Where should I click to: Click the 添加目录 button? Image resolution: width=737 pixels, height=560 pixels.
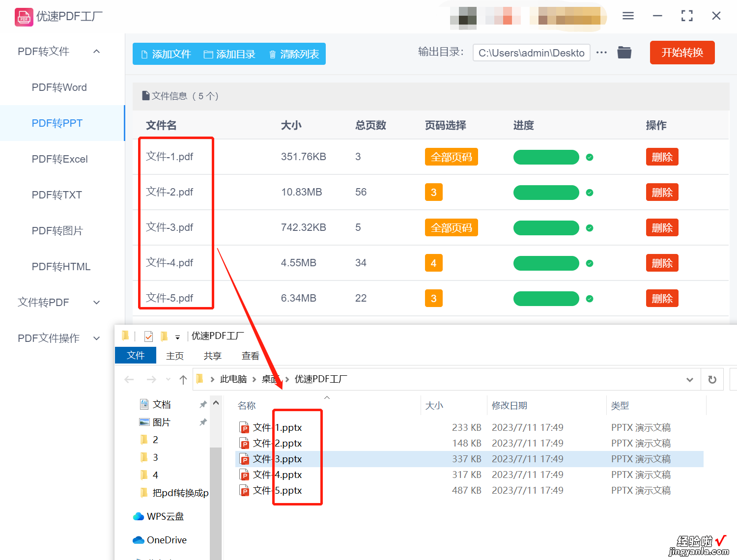(x=229, y=54)
